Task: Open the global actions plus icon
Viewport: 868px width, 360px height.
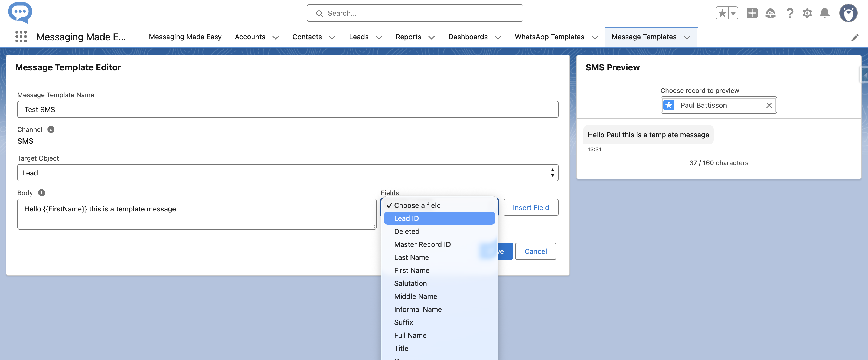Action: point(752,13)
